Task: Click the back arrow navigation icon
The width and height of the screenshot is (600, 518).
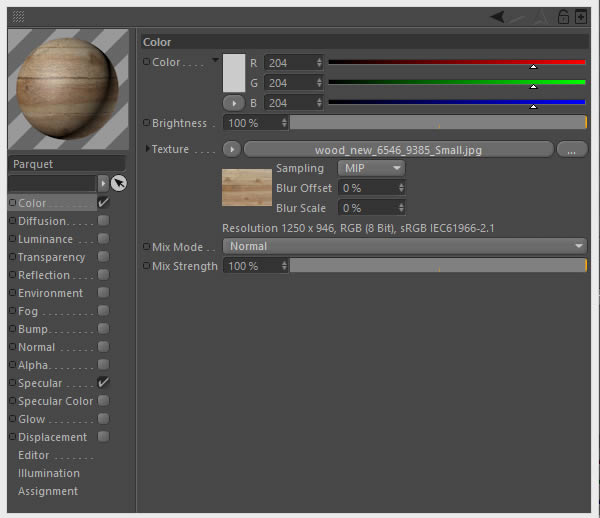Action: click(497, 17)
